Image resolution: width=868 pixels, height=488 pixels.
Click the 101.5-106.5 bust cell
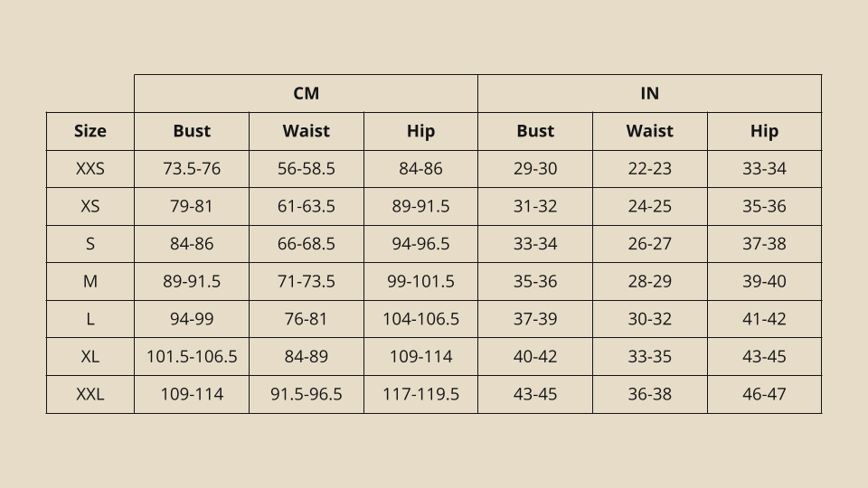[x=192, y=357]
